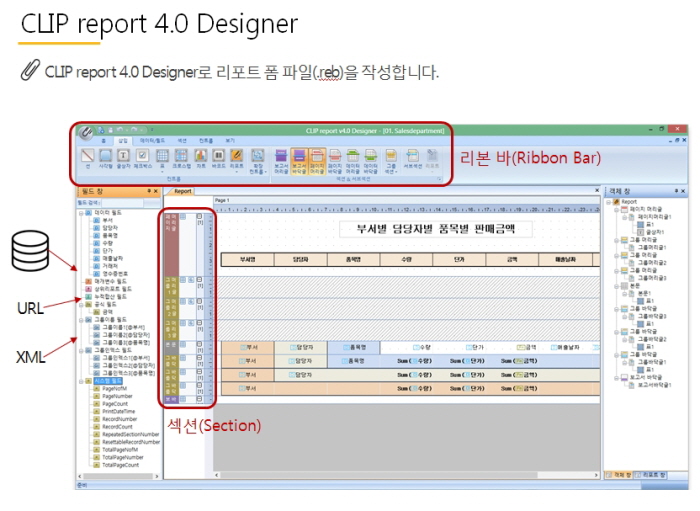700x511 pixels.
Task: Collapse the Report root in object pane
Action: 608,202
